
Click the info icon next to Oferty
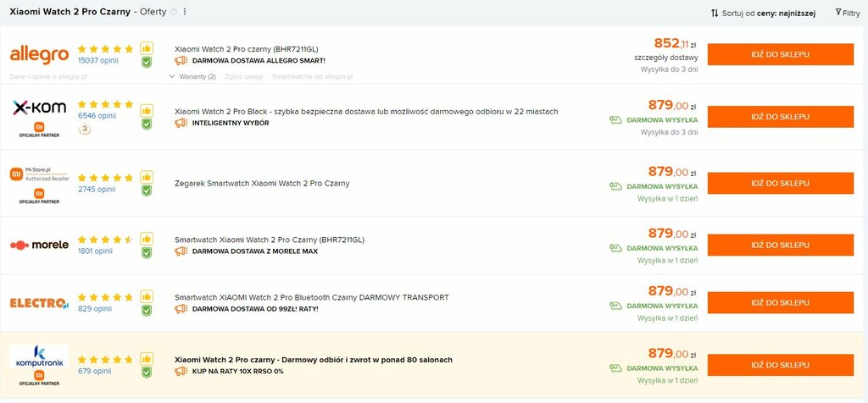pyautogui.click(x=173, y=12)
